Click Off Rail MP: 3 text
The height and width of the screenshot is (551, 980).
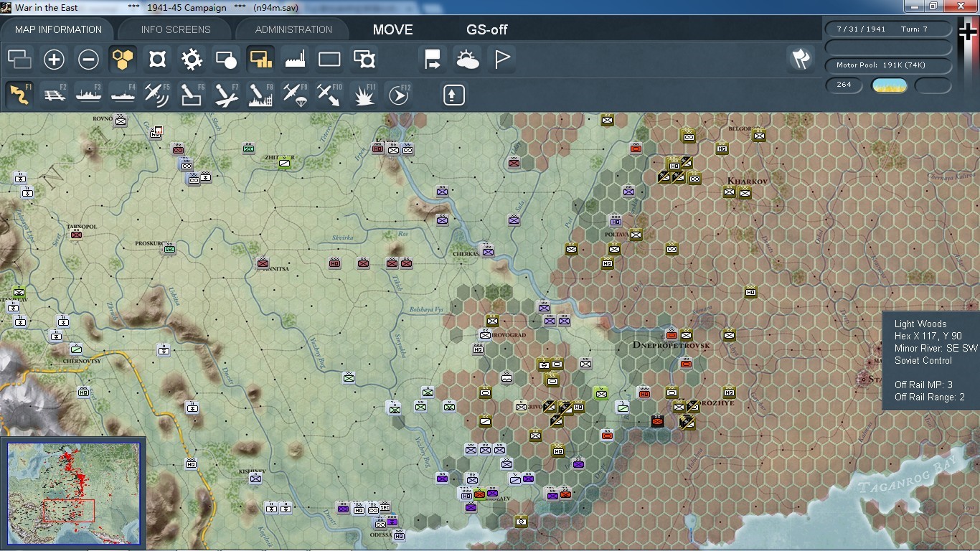click(x=923, y=385)
